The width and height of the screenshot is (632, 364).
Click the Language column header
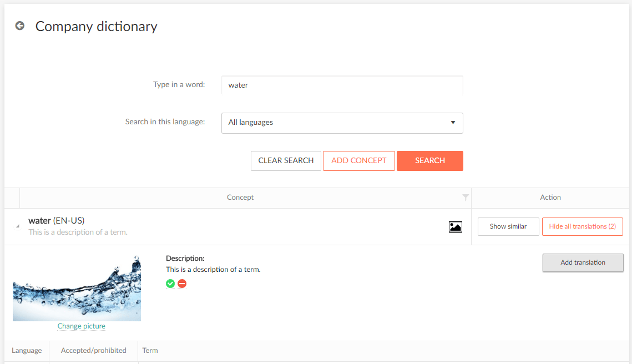pyautogui.click(x=27, y=351)
